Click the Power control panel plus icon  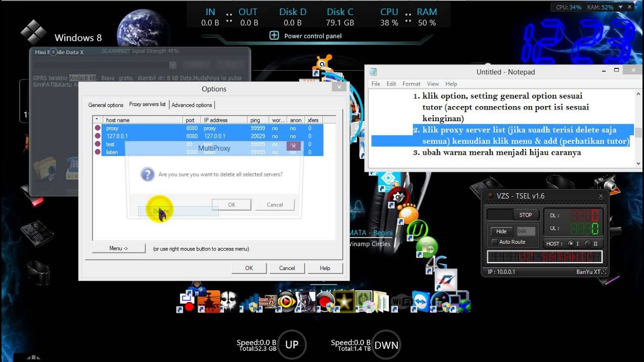(x=274, y=35)
